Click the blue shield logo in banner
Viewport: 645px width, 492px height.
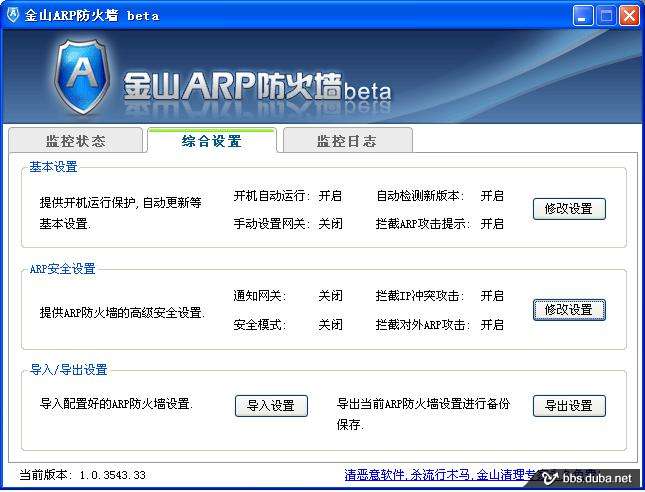point(83,76)
